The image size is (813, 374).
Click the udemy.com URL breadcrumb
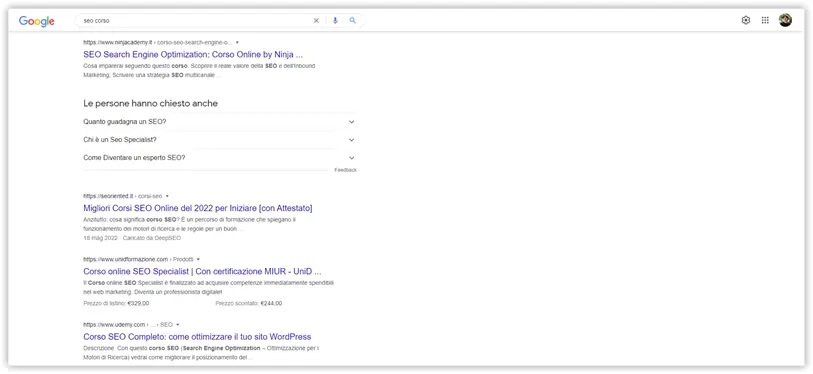point(128,325)
